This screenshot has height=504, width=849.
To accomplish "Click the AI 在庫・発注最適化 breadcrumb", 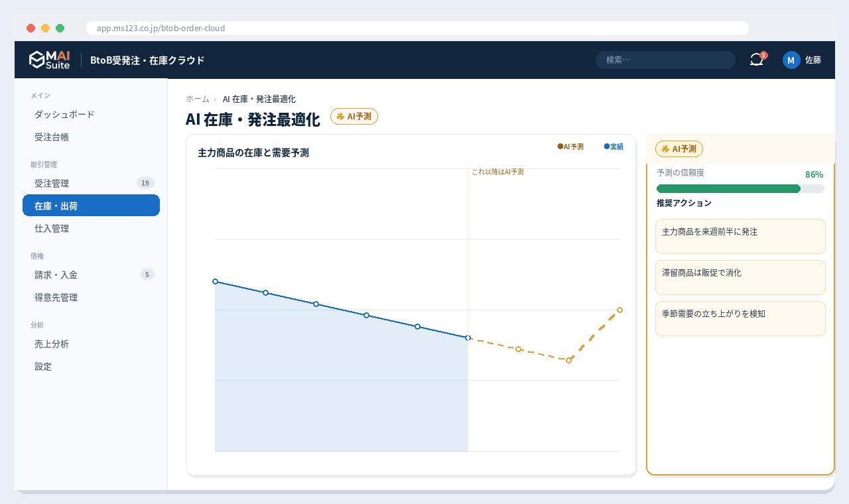I will coord(259,99).
